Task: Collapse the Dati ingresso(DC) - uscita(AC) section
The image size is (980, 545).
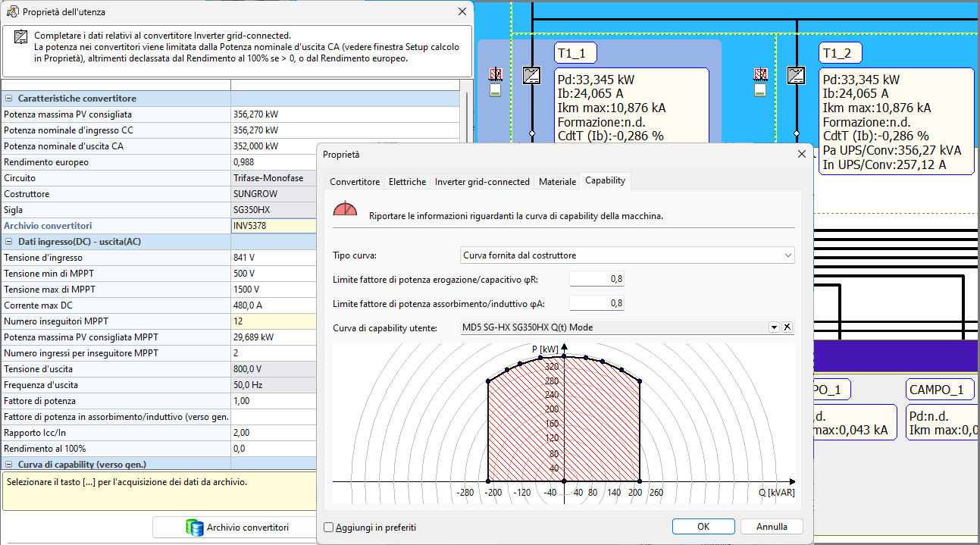Action: click(x=9, y=242)
